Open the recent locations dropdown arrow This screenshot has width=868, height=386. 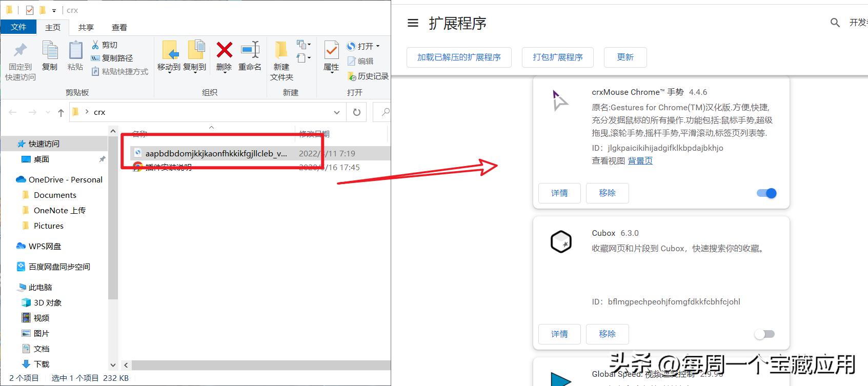click(x=48, y=112)
